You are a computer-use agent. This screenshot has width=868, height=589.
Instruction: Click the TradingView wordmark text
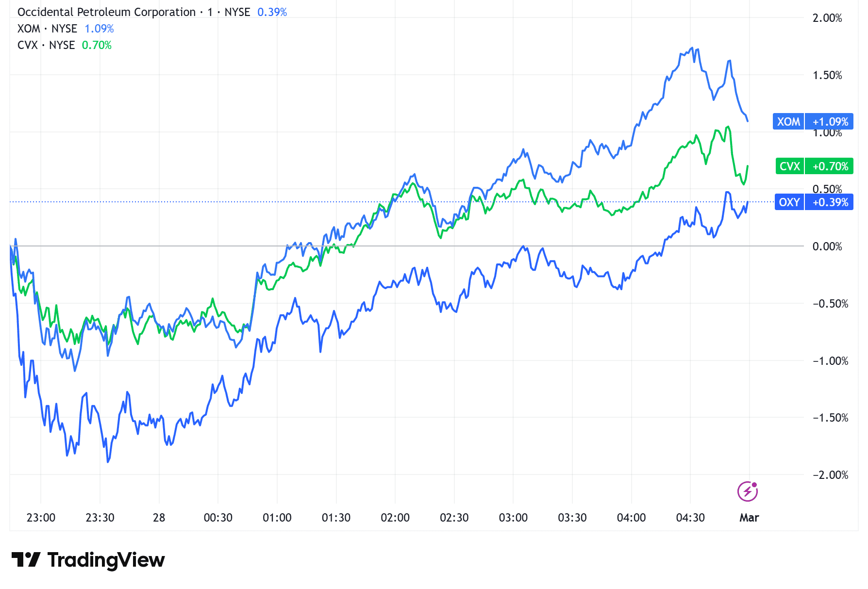coord(106,560)
